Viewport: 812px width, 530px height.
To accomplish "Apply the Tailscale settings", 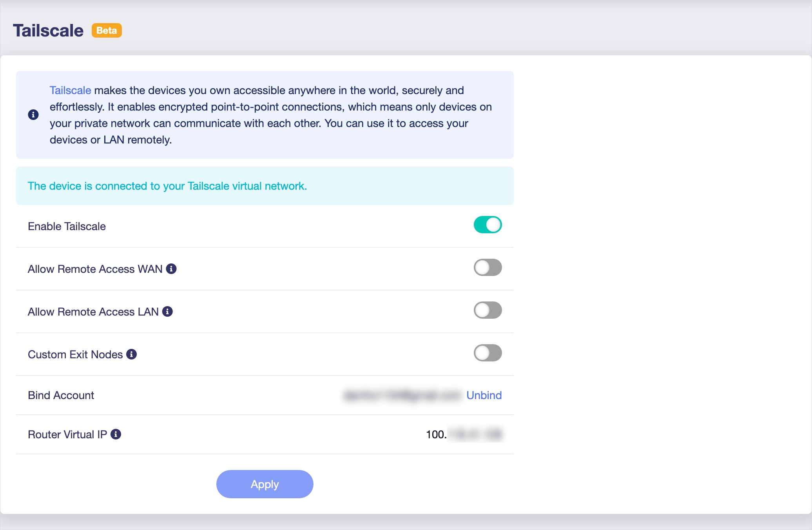I will click(x=265, y=484).
